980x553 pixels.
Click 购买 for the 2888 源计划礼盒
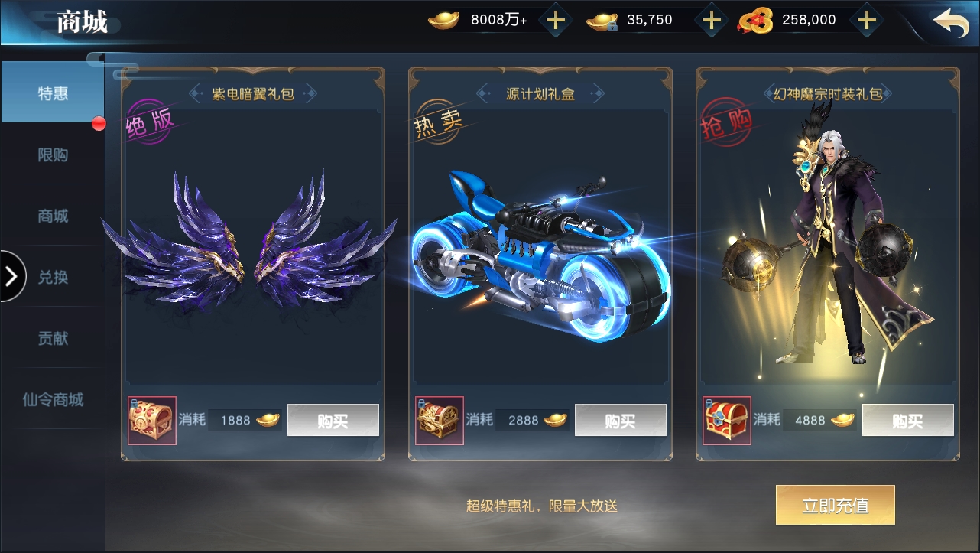[x=621, y=421]
